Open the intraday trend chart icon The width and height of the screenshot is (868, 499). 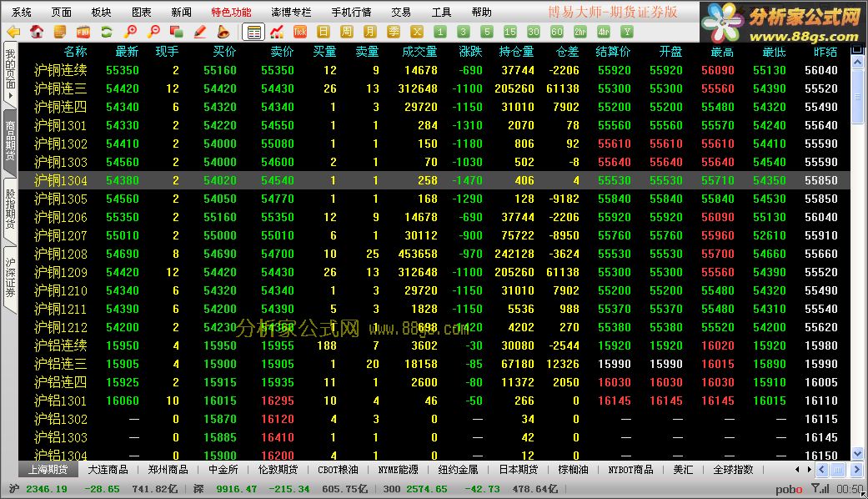(277, 32)
